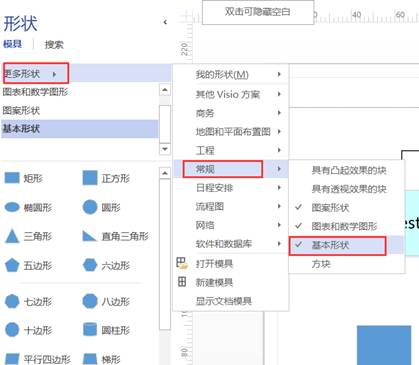
Task: Enable the 方块 stencil
Action: pyautogui.click(x=346, y=264)
